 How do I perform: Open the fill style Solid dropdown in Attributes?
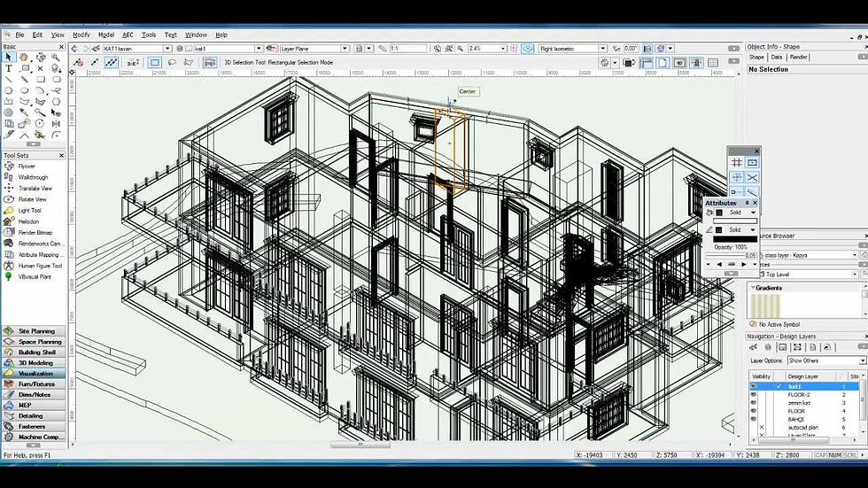[752, 213]
